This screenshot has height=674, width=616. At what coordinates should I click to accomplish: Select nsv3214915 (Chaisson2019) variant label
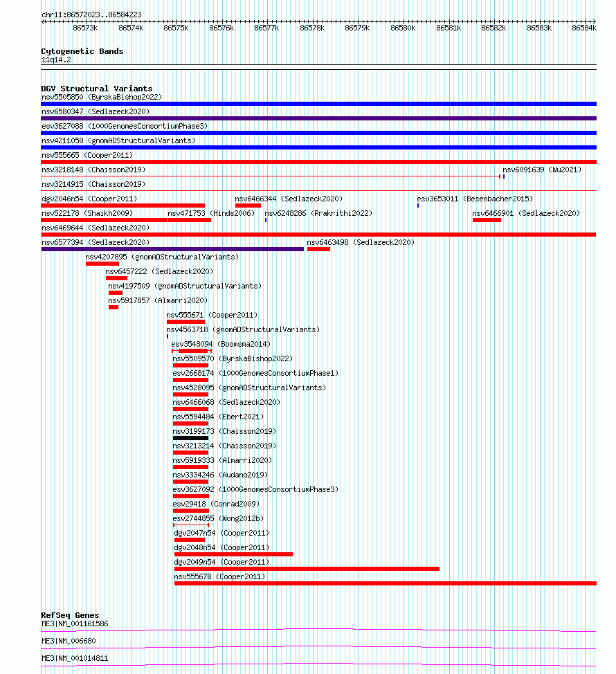[93, 184]
